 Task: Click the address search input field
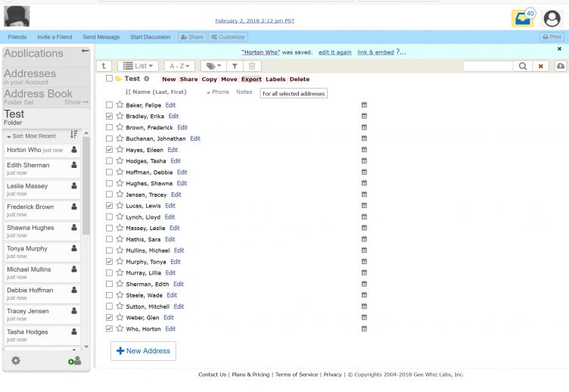(x=487, y=67)
